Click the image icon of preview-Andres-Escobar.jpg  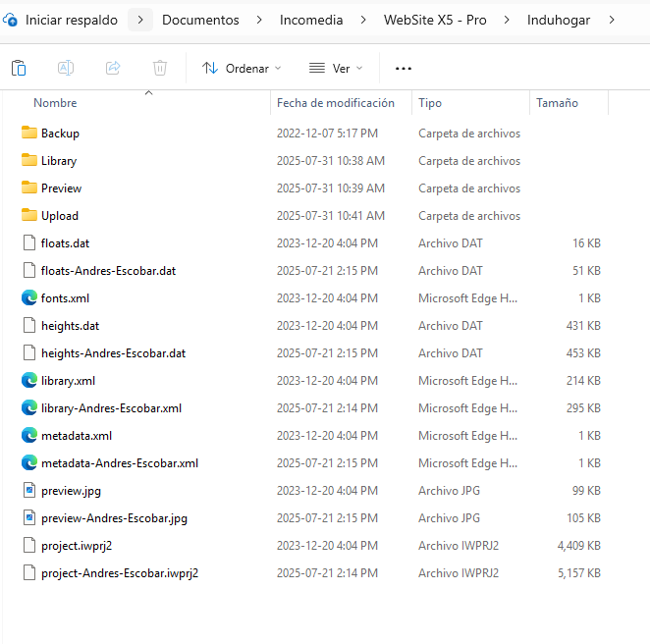coord(29,517)
